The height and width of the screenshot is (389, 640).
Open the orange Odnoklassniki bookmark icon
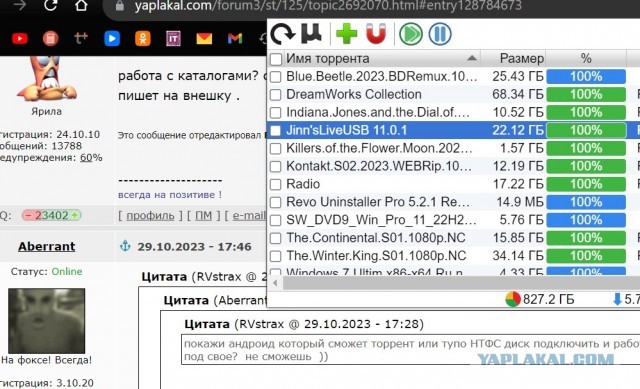point(142,39)
